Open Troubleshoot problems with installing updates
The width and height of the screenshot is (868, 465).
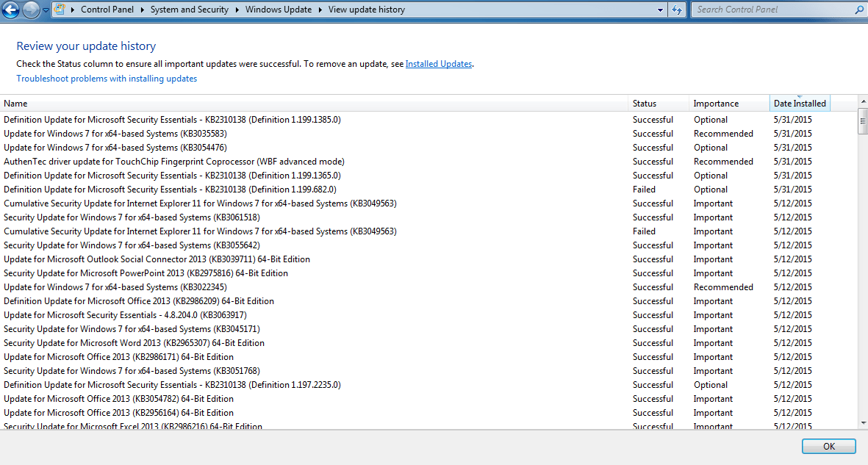[x=107, y=79]
